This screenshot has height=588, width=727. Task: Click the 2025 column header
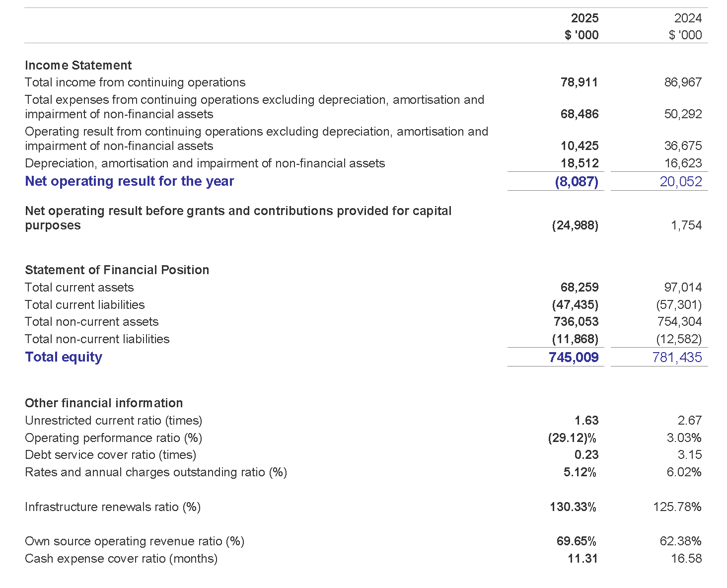(584, 18)
